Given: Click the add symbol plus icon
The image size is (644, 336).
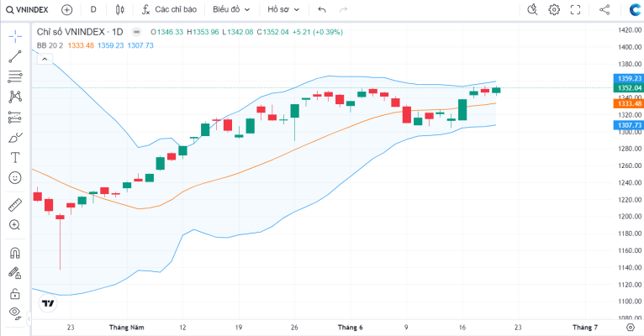Looking at the screenshot, I should point(66,9).
